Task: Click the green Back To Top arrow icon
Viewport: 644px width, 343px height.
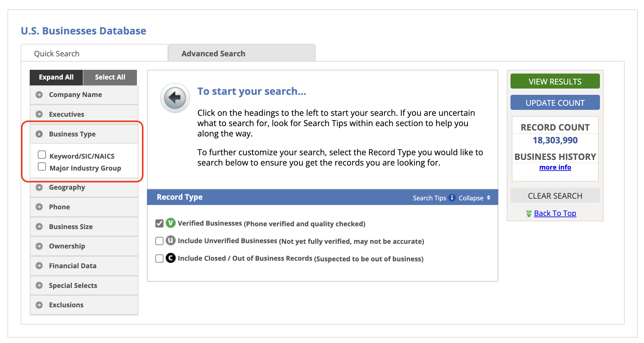Action: coord(529,213)
